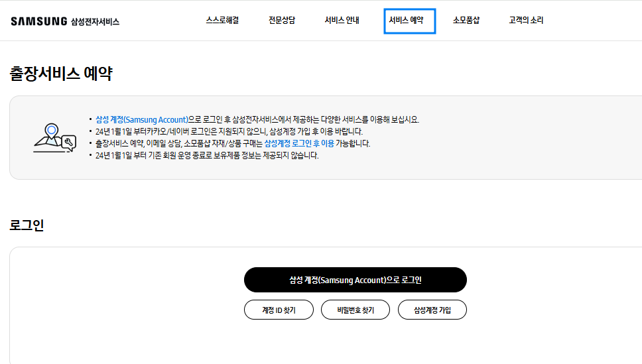Click the 계정 ID 찾기 button
Screen dimensions: 642x364
tap(279, 310)
